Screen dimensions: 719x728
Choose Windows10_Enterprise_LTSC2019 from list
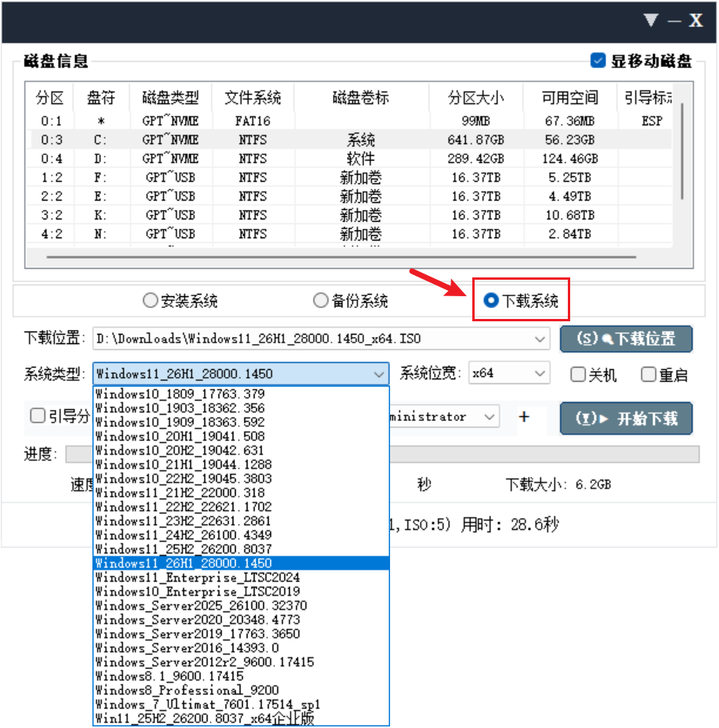[x=241, y=592]
